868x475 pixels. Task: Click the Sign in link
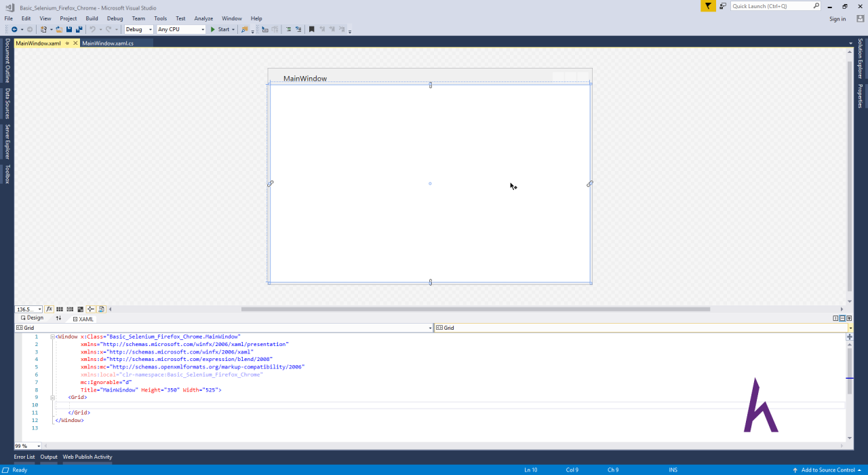point(837,19)
